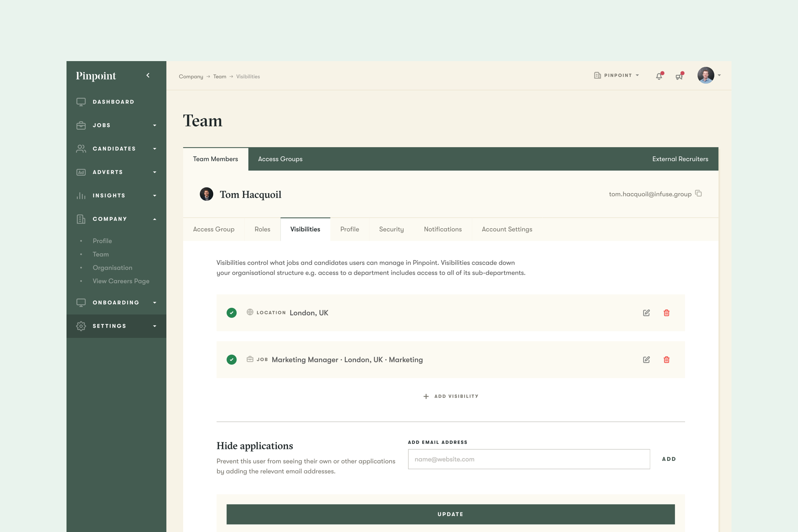Open View Careers Page sidebar link
This screenshot has height=532, width=798.
[121, 281]
